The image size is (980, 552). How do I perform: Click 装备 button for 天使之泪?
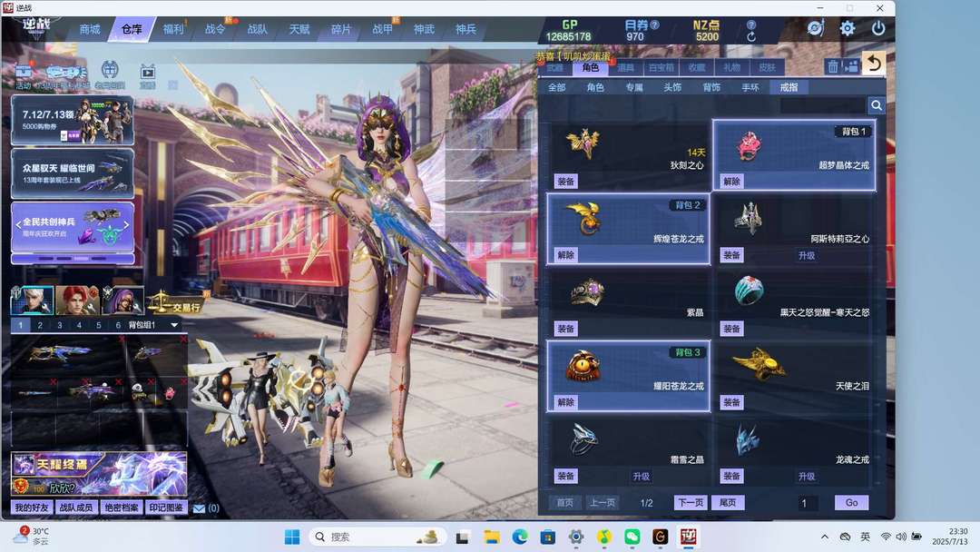(731, 402)
